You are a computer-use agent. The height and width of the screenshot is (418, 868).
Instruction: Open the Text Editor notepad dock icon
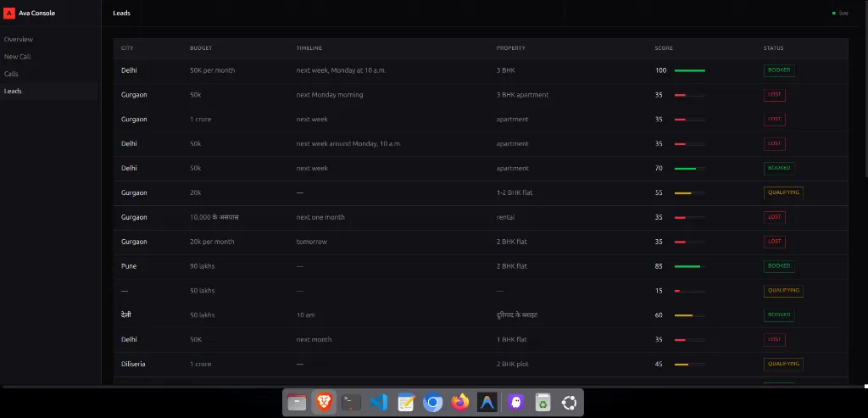pos(406,403)
